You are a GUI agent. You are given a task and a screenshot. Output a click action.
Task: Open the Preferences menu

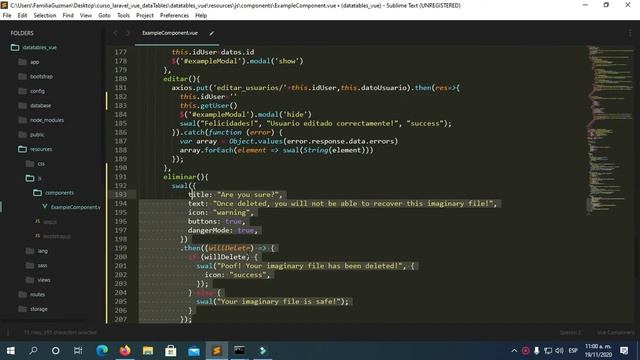click(174, 16)
